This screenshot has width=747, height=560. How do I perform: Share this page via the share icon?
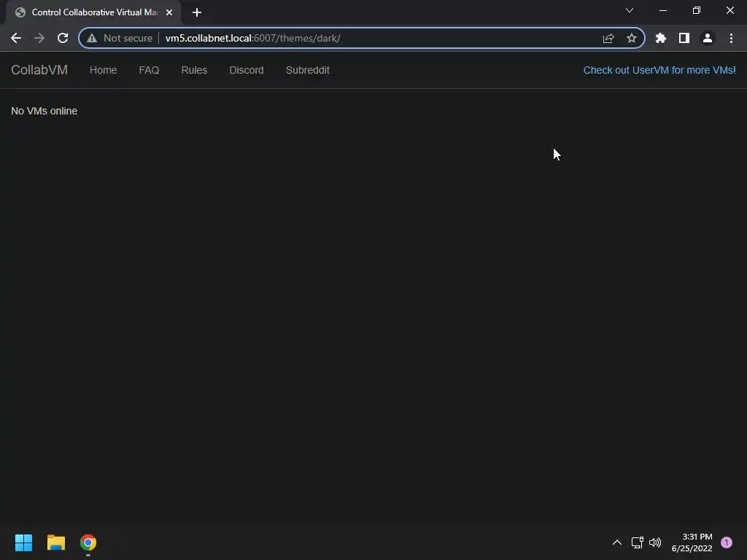[608, 38]
